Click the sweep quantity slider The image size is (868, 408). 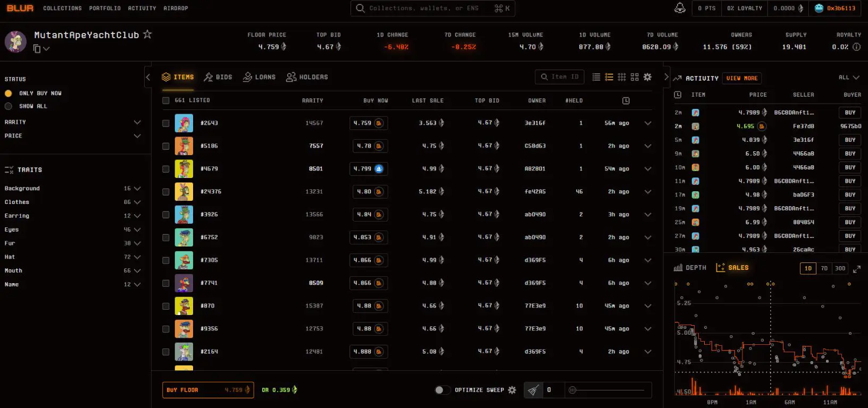coord(608,390)
